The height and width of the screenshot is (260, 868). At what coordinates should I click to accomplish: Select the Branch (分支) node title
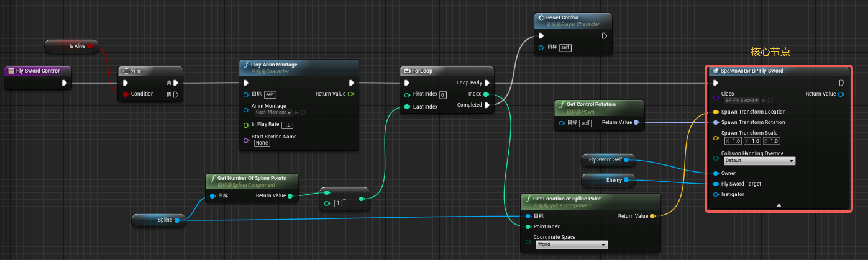135,71
